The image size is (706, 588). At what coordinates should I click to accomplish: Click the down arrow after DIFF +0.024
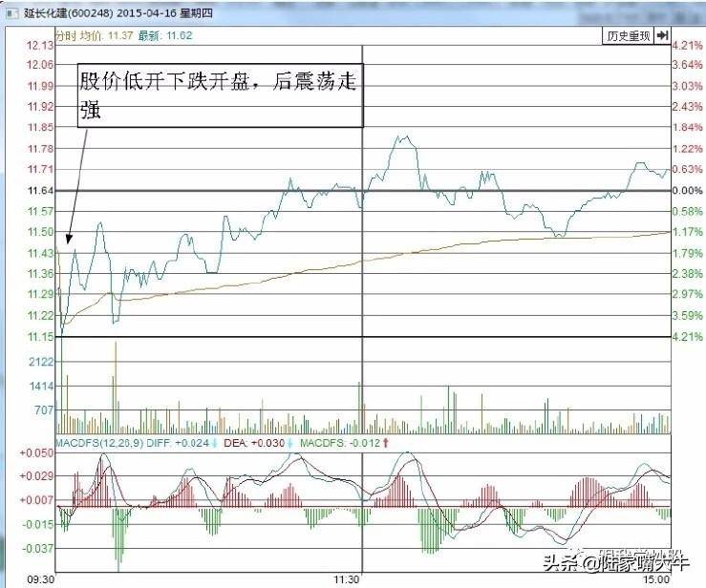click(x=215, y=443)
